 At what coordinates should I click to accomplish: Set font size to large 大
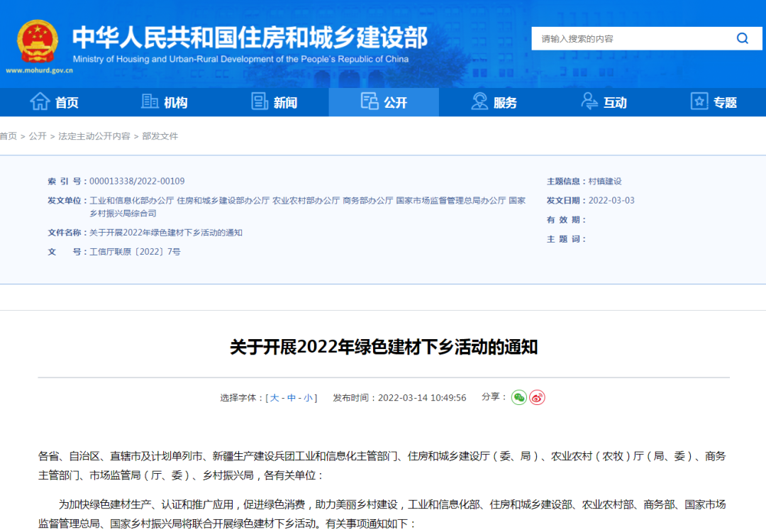pyautogui.click(x=274, y=398)
